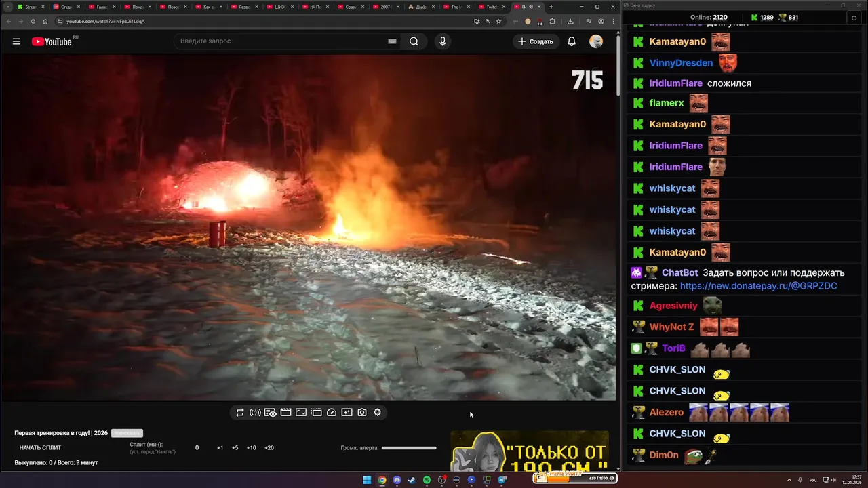The width and height of the screenshot is (868, 488).
Task: Open enhancer settings gear icon
Action: pos(378,412)
